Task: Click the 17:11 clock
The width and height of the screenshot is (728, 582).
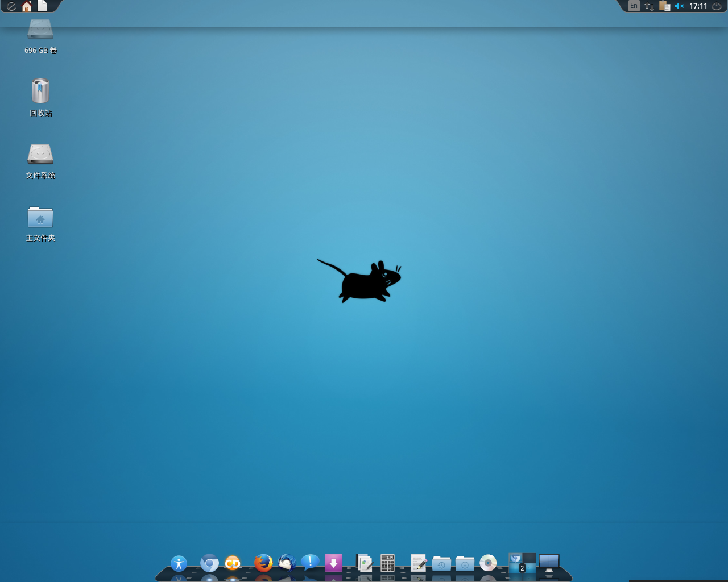Action: coord(698,6)
